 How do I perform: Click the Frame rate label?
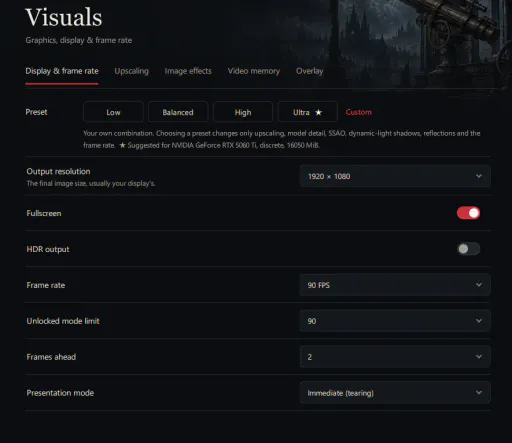coord(46,285)
